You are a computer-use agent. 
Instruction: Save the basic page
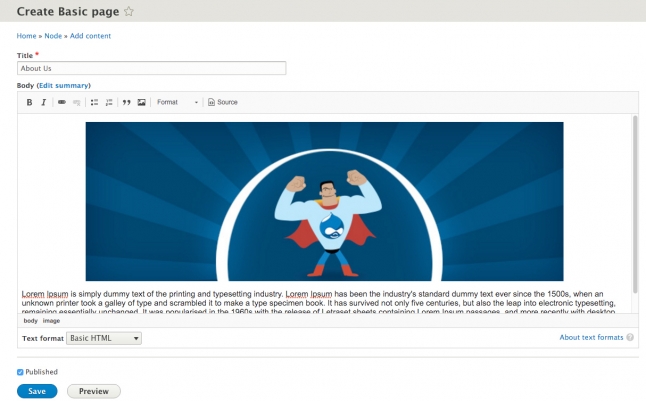tap(37, 391)
